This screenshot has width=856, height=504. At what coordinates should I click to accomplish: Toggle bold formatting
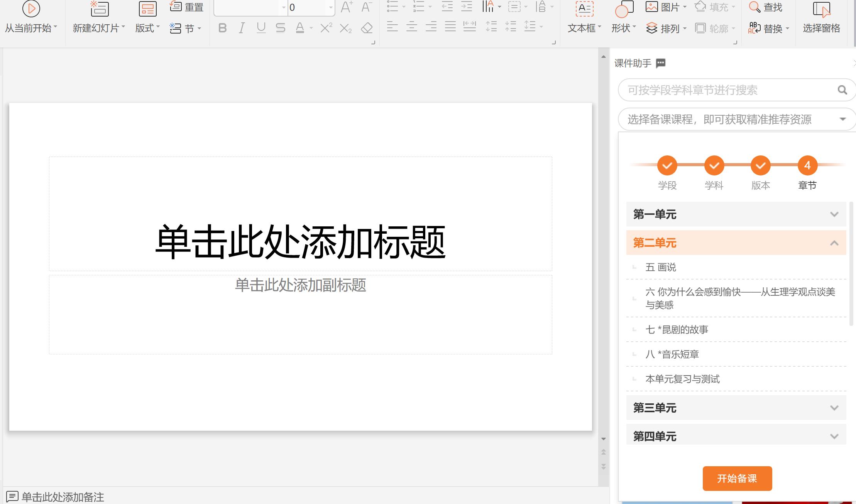coord(222,28)
